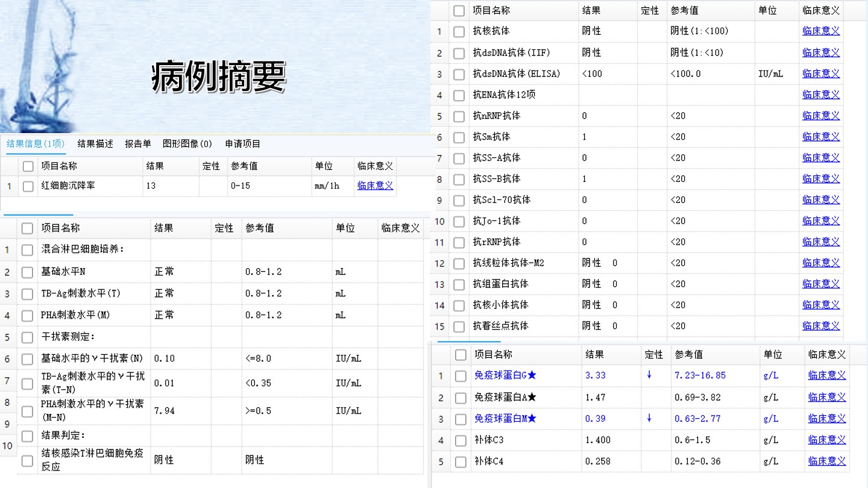Click reference value 阴性(1:<100)

point(700,31)
